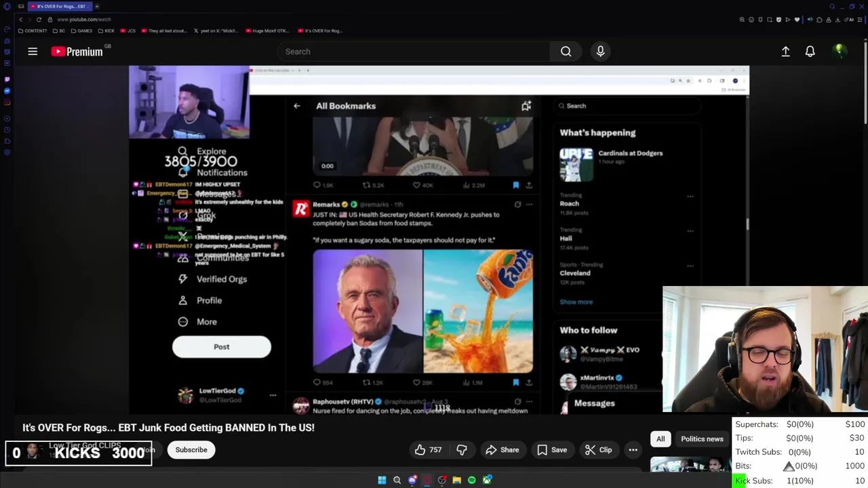Open Spotify from the taskbar
This screenshot has height=488, width=868.
[x=472, y=480]
